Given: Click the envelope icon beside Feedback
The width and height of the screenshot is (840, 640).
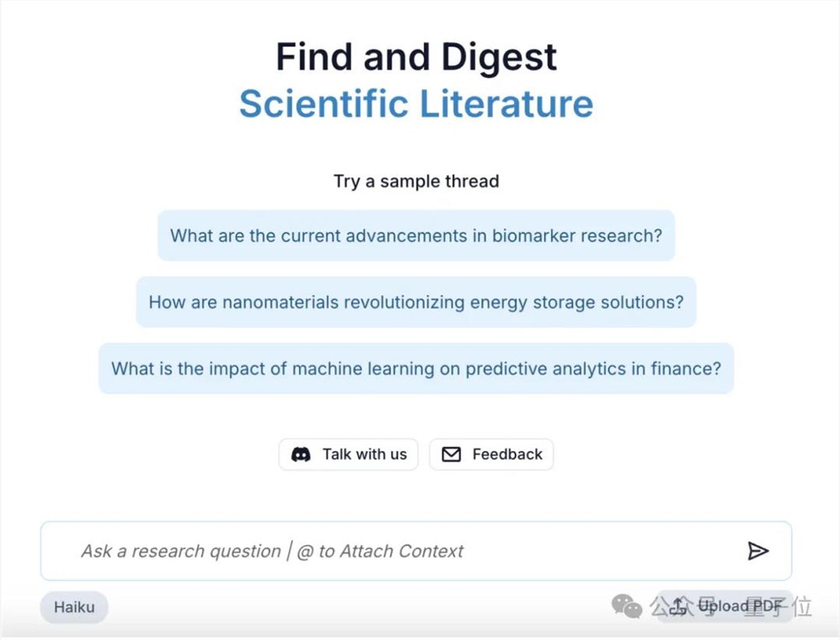Looking at the screenshot, I should (451, 454).
